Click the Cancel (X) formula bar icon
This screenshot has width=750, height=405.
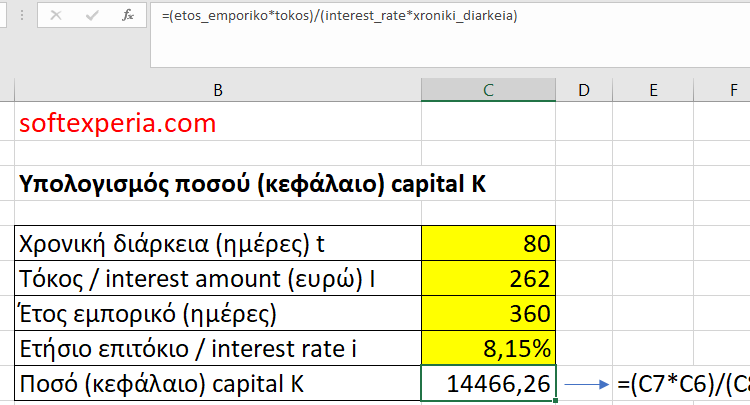pos(56,15)
